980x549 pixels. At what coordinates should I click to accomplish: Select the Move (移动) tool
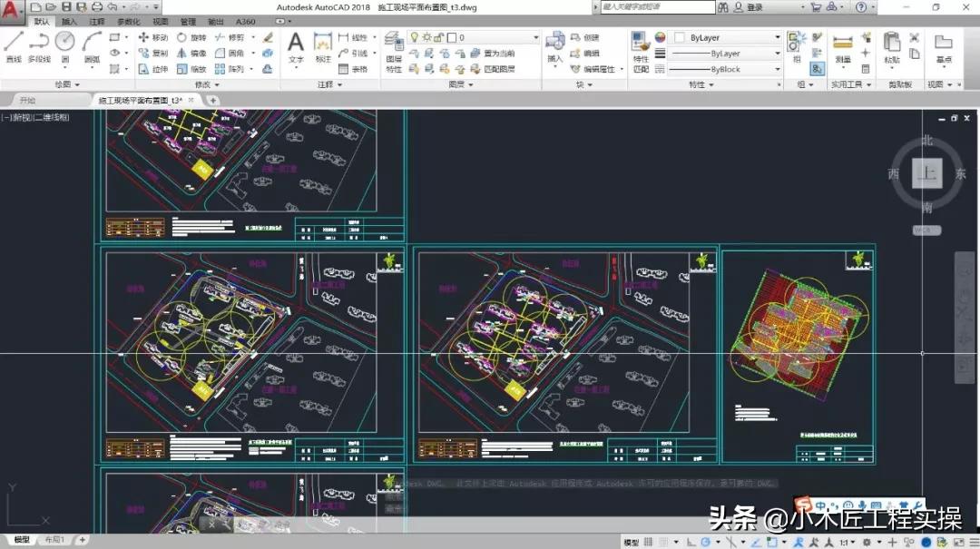click(x=152, y=38)
